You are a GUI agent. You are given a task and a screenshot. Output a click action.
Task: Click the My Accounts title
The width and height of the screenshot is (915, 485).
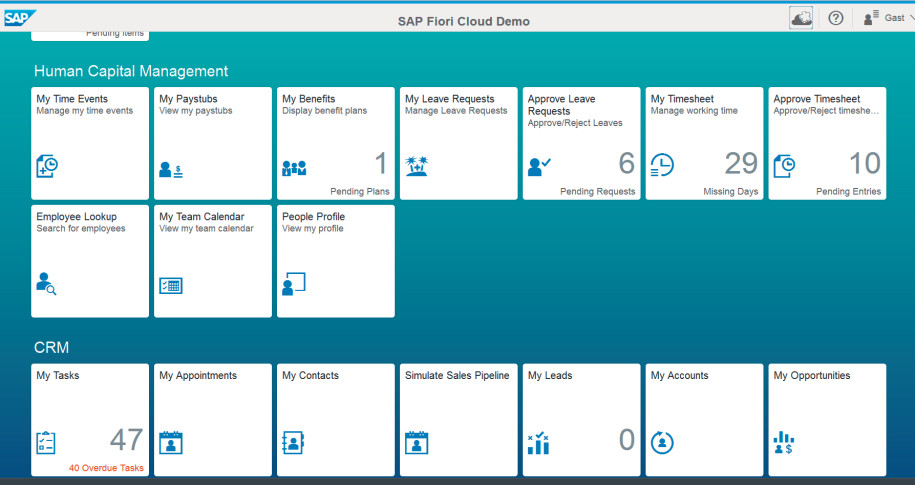[679, 375]
